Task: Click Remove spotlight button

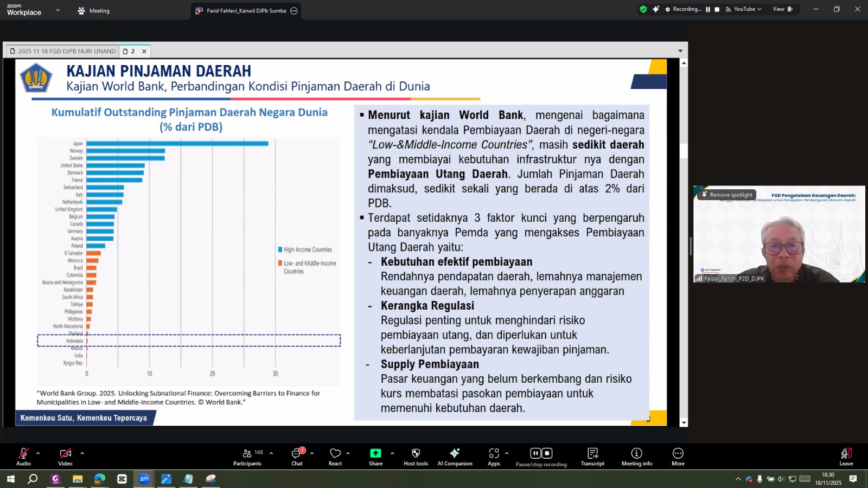Action: coord(727,195)
